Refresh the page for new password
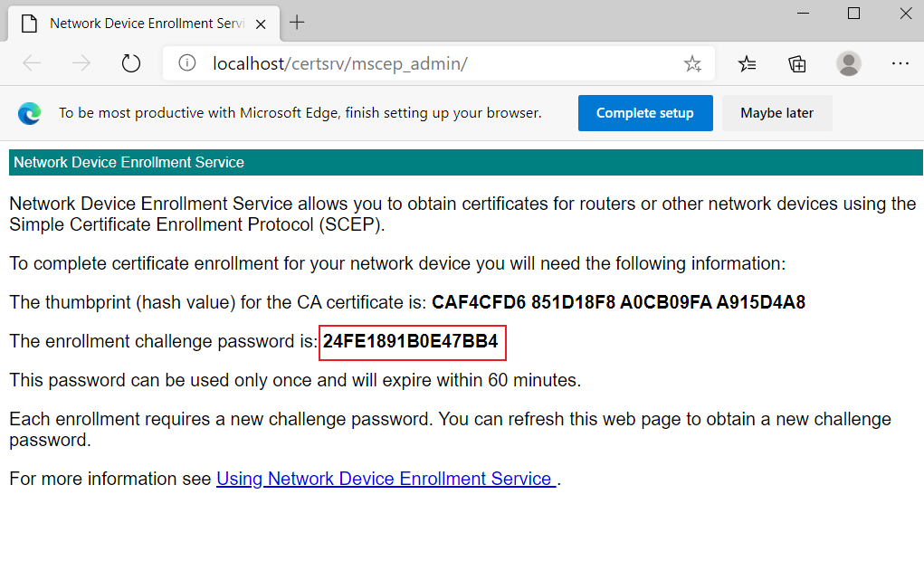The width and height of the screenshot is (924, 561). tap(131, 63)
